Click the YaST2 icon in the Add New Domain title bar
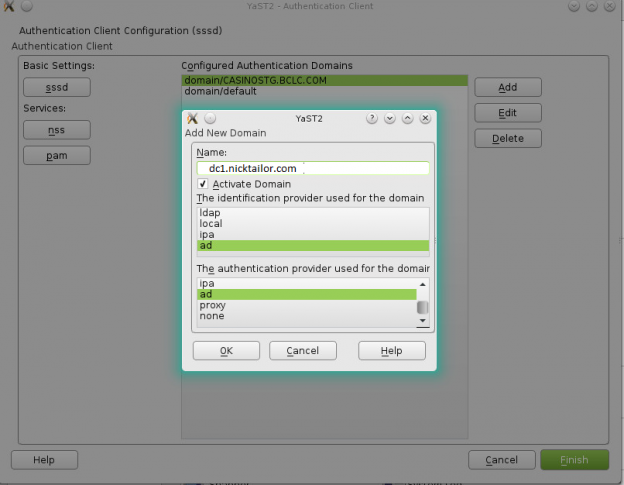 (x=193, y=118)
